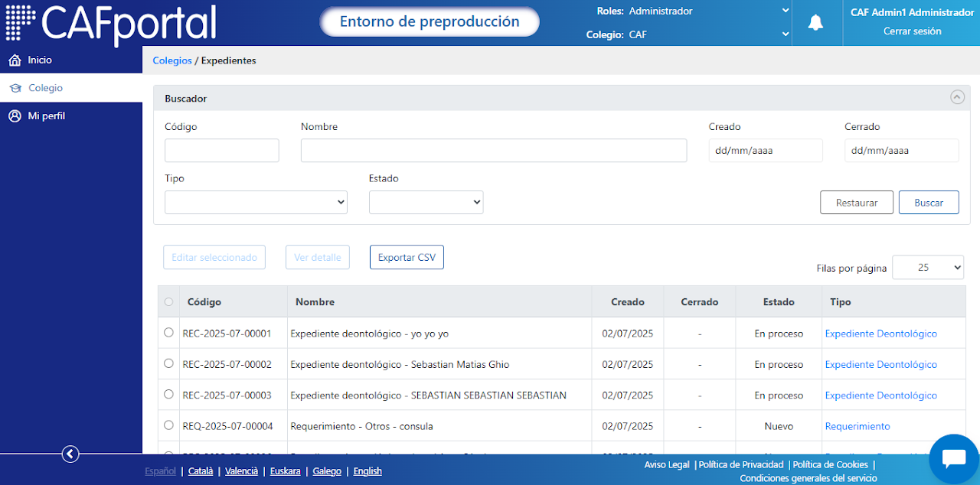980x485 pixels.
Task: Open the Estado dropdown filter
Action: [x=426, y=203]
